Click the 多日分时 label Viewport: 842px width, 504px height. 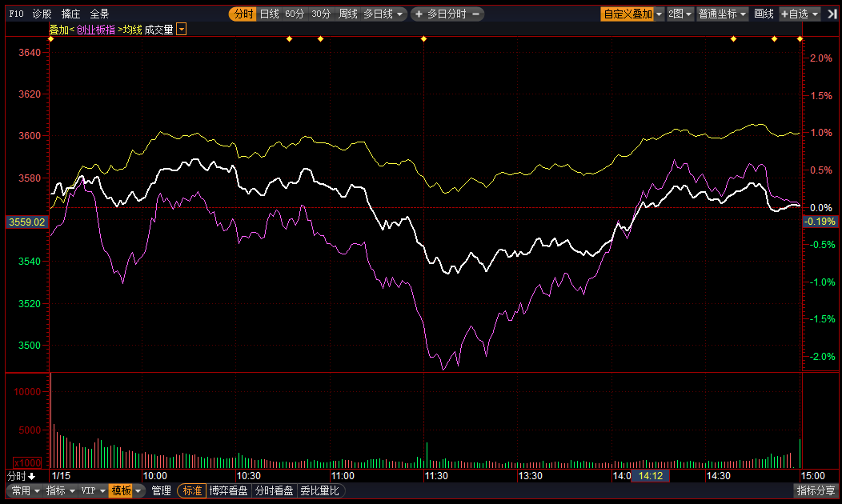tap(447, 14)
